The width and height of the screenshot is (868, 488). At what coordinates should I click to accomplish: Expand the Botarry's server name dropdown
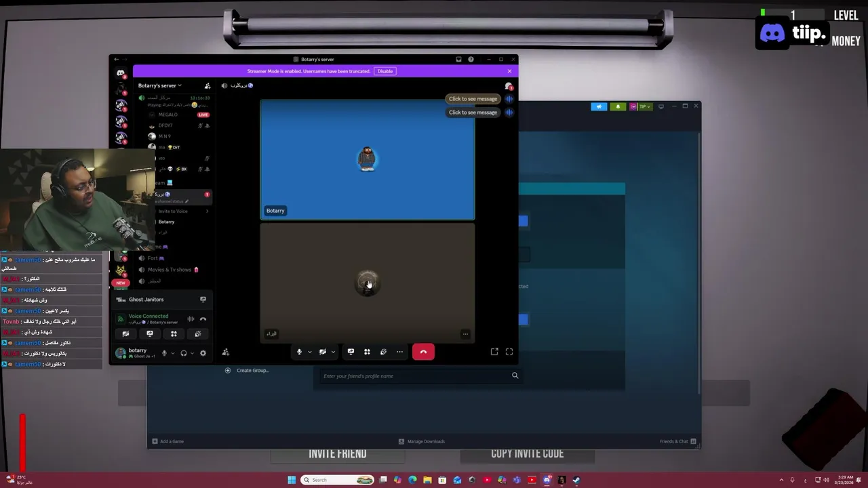click(160, 85)
